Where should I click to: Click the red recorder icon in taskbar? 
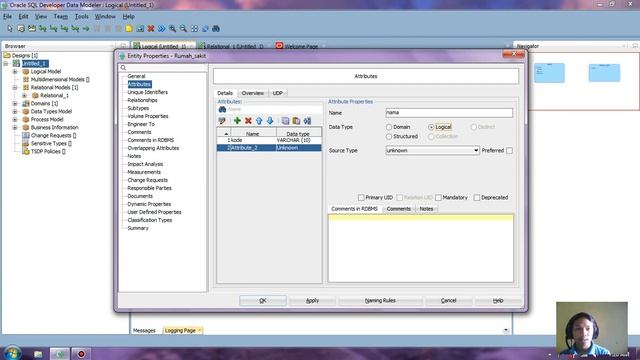(81, 354)
